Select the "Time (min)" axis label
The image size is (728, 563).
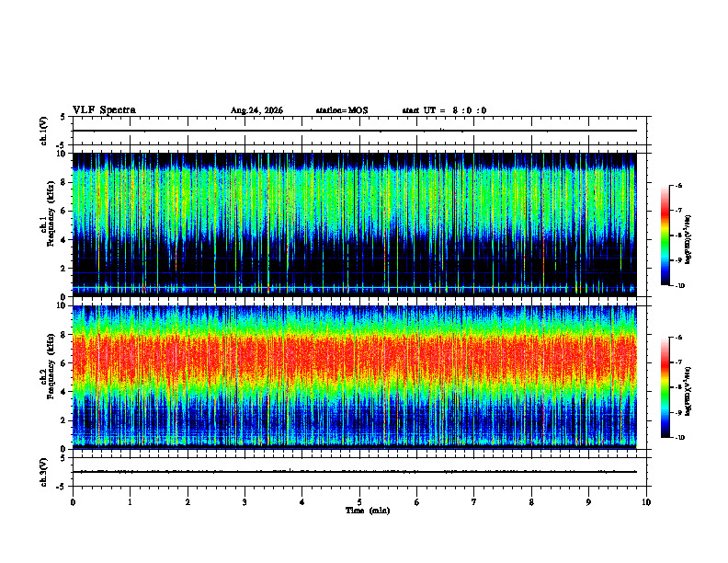368,511
